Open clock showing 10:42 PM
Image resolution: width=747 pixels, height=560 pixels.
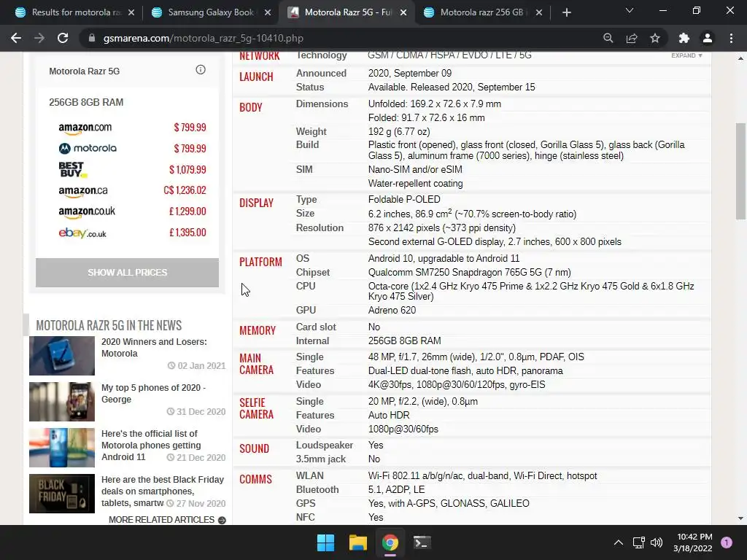pyautogui.click(x=693, y=542)
